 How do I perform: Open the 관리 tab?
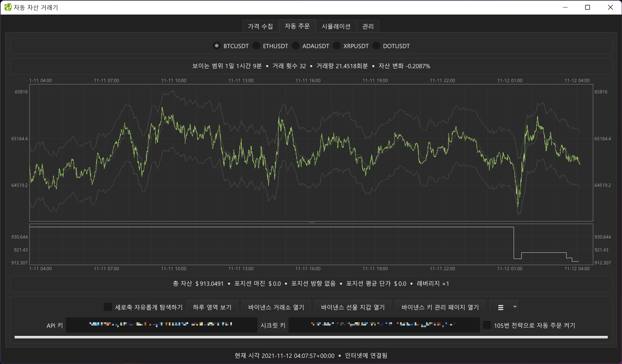368,26
